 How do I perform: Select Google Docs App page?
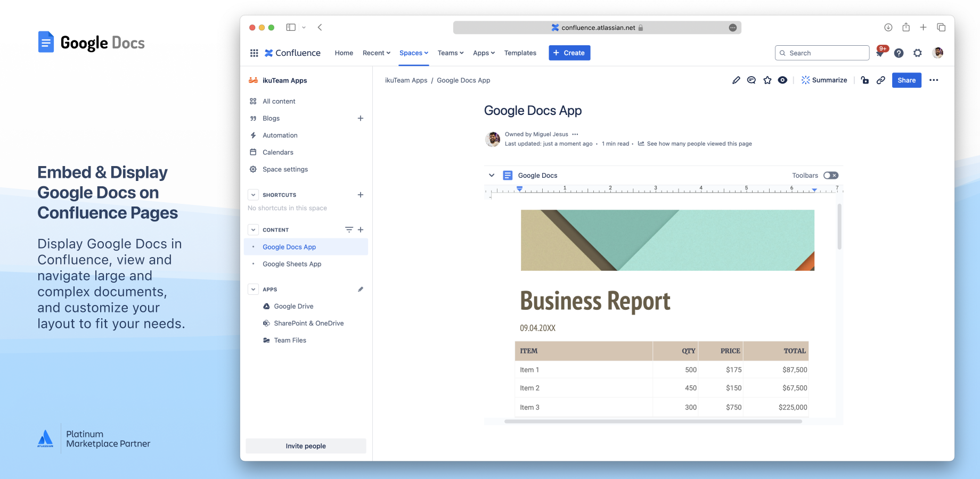(x=306, y=247)
